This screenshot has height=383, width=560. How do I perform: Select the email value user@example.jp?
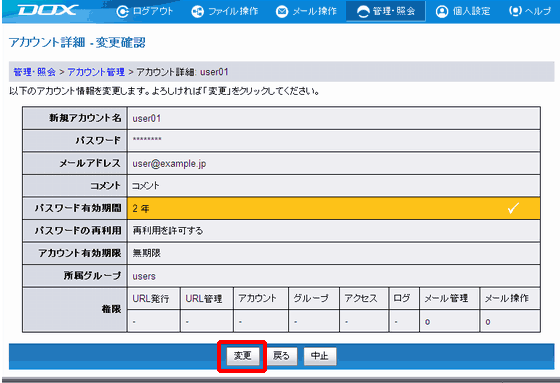point(169,164)
